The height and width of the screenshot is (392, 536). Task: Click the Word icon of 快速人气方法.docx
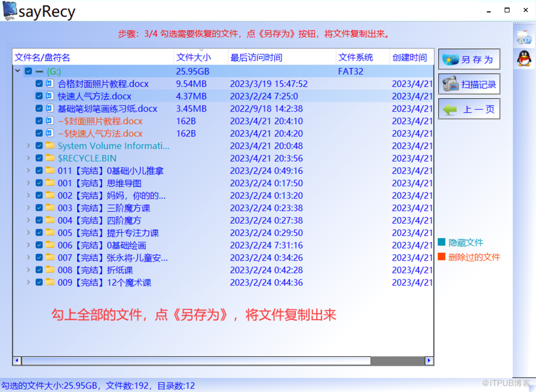[x=50, y=96]
